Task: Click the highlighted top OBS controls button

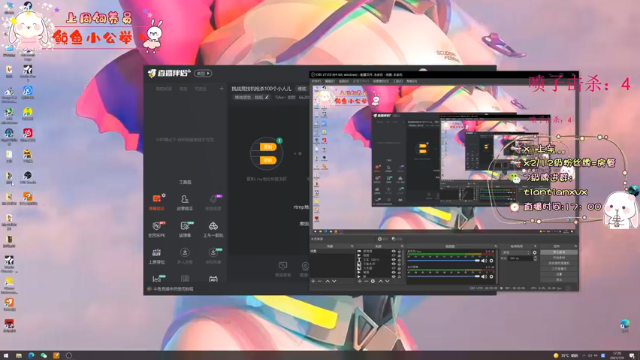Action: coord(559,252)
